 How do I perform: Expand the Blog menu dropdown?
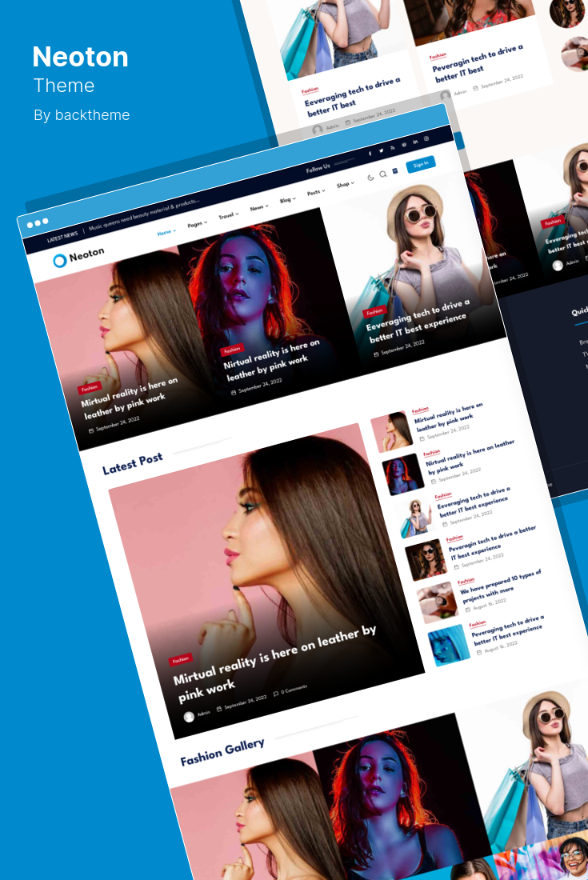coord(288,200)
